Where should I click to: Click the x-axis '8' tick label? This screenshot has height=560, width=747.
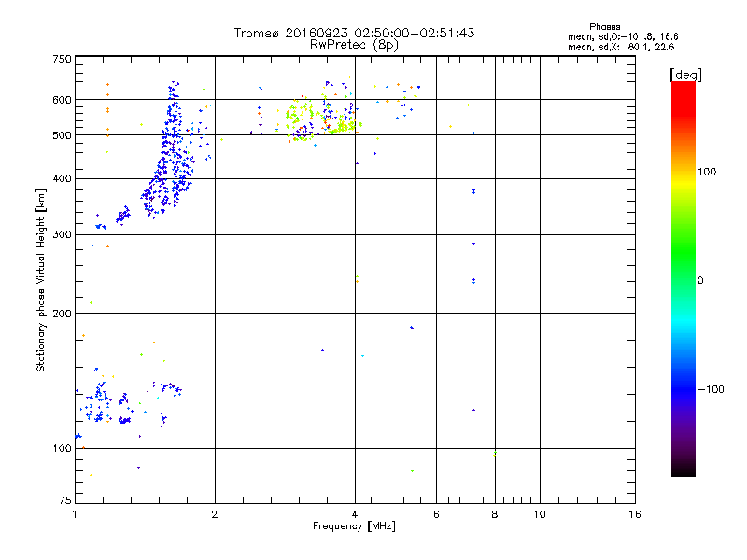tap(495, 514)
